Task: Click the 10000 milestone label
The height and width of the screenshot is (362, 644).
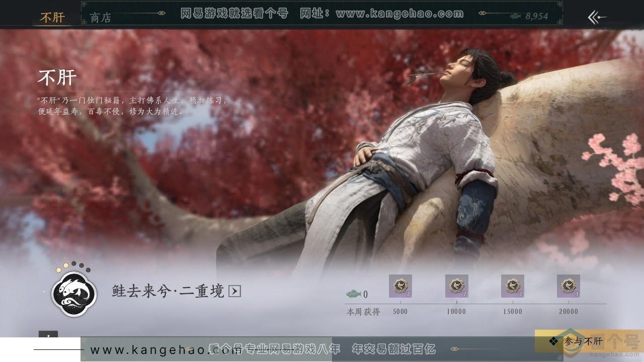Action: tap(457, 312)
